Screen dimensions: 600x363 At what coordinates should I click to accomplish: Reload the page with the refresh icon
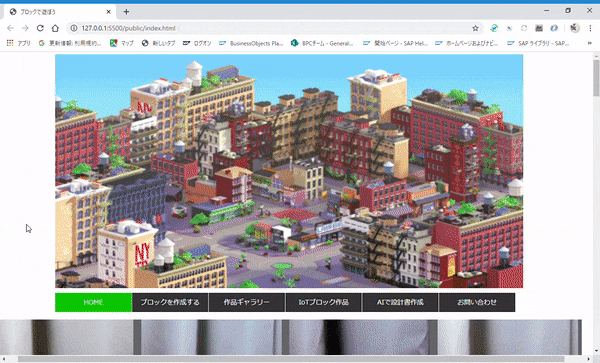[40, 28]
